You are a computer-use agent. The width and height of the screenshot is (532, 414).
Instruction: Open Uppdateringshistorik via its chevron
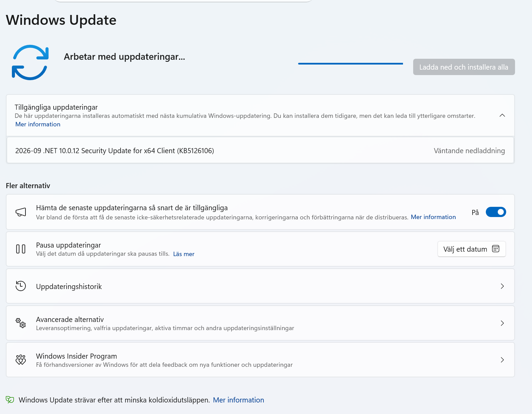502,286
